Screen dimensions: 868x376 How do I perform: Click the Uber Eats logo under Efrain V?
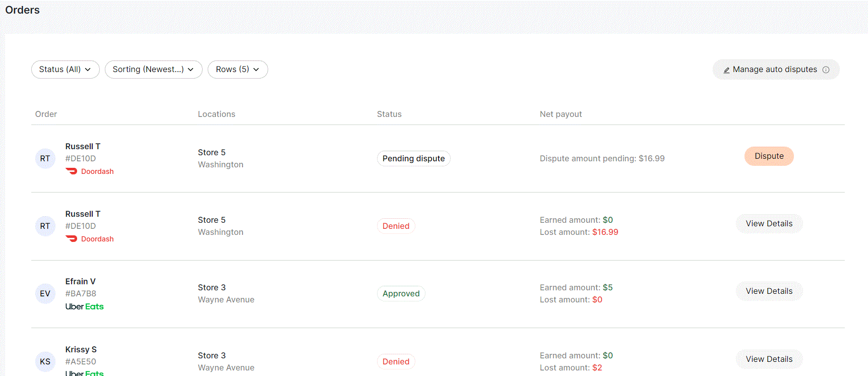click(84, 306)
